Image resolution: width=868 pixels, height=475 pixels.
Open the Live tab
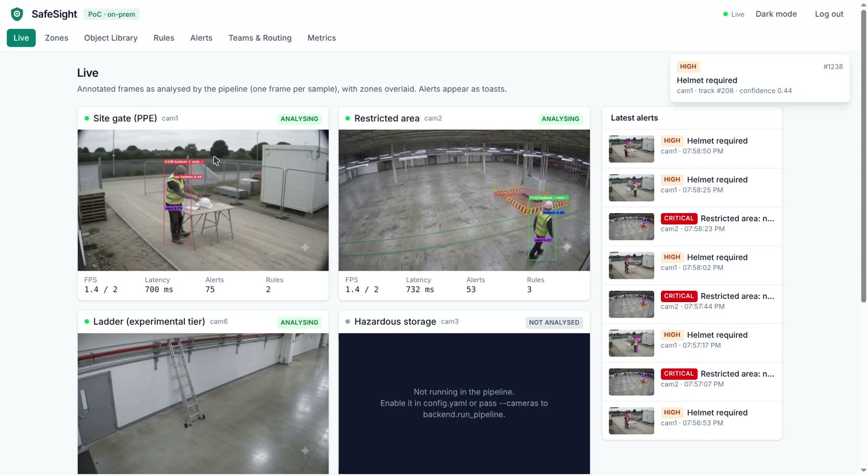[x=21, y=38]
